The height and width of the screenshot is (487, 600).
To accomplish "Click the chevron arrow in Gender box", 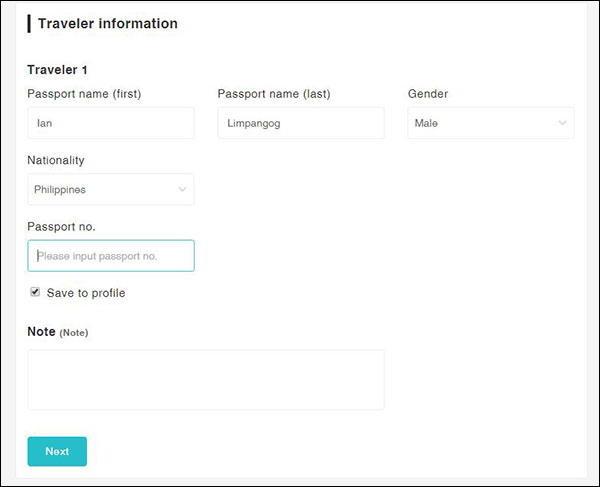I will 562,123.
